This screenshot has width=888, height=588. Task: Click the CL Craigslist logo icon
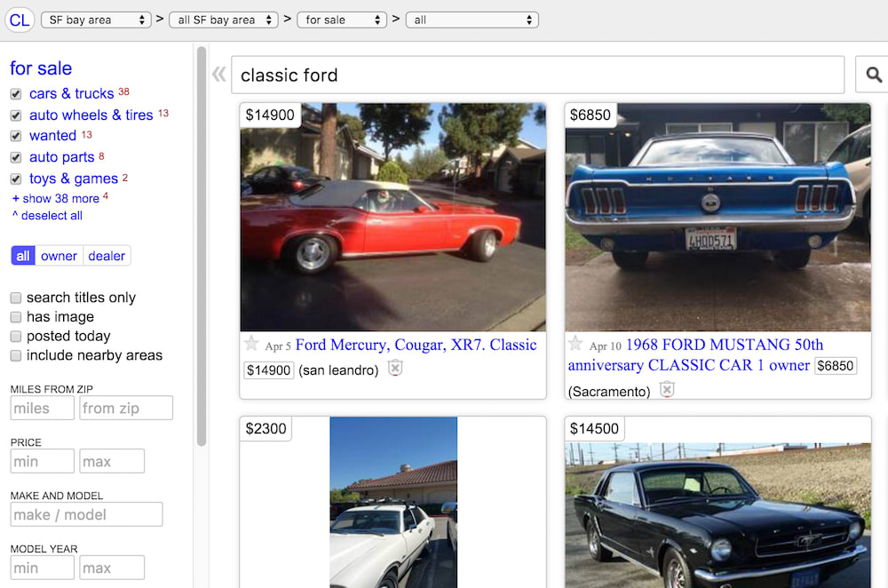(x=20, y=20)
